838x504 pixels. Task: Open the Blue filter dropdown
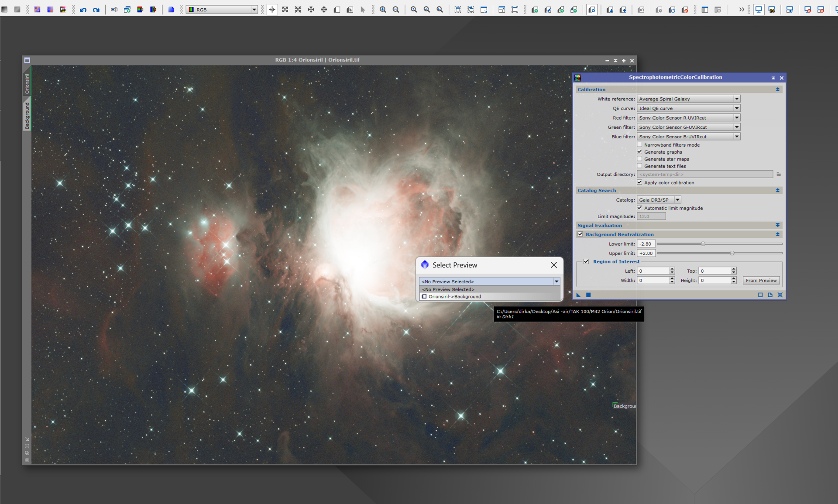(x=689, y=137)
